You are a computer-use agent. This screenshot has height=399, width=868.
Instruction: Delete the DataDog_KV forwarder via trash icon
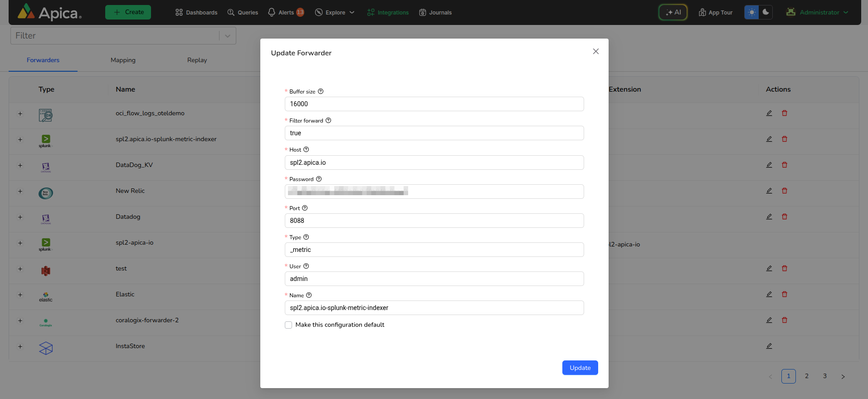click(x=785, y=165)
